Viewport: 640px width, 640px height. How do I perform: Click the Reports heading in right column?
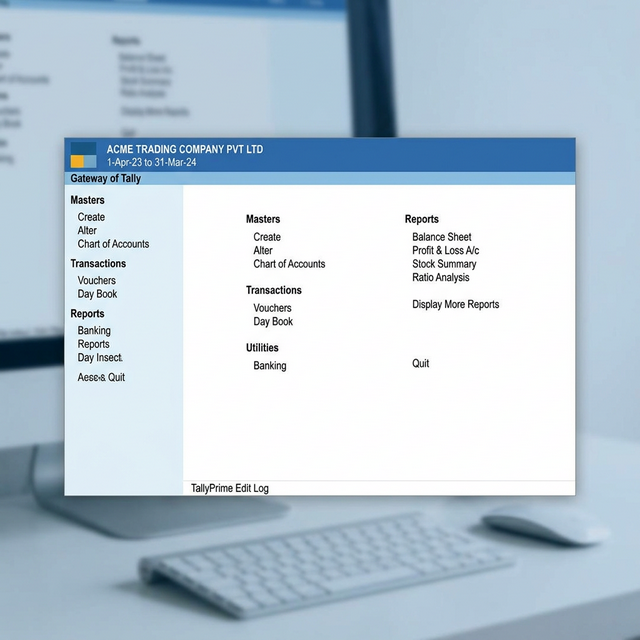click(422, 219)
